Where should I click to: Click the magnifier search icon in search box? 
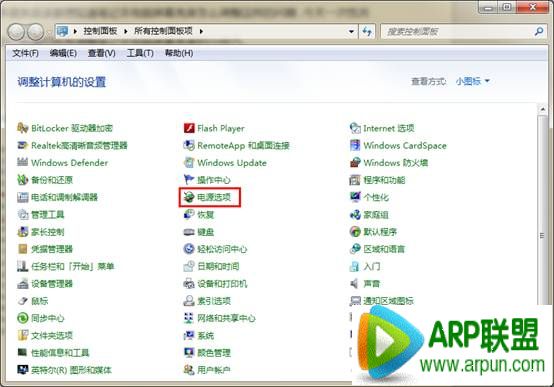pyautogui.click(x=539, y=31)
